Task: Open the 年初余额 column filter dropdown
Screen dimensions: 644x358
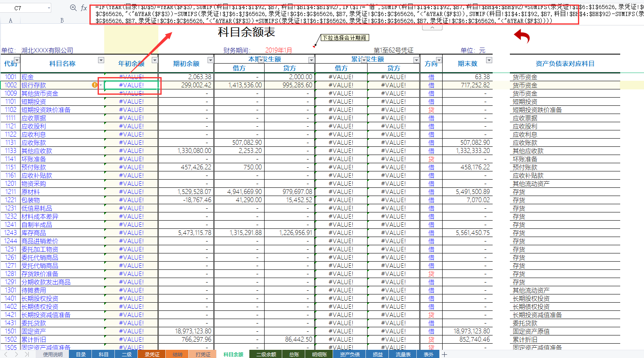Action: [x=155, y=60]
